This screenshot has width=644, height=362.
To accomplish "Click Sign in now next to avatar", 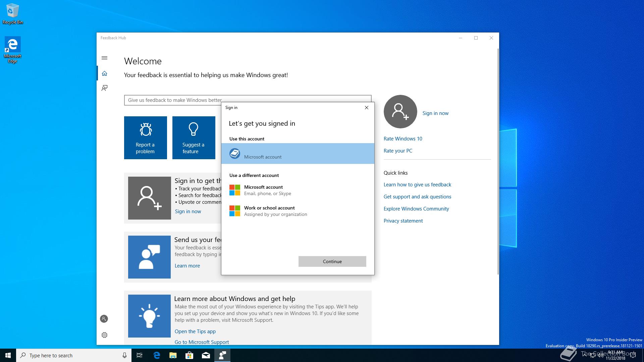I will [435, 113].
